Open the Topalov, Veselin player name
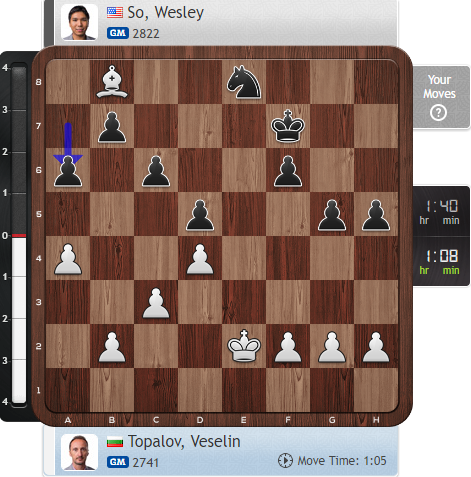This screenshot has width=471, height=477. point(184,442)
